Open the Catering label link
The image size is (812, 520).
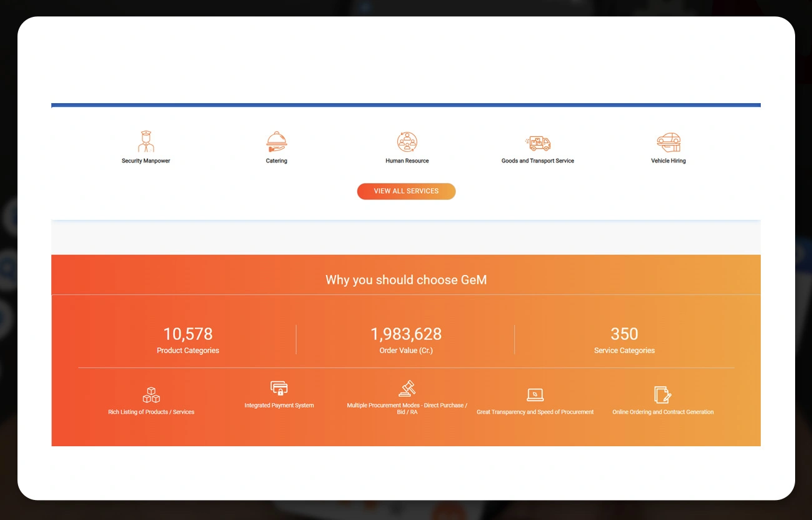276,161
